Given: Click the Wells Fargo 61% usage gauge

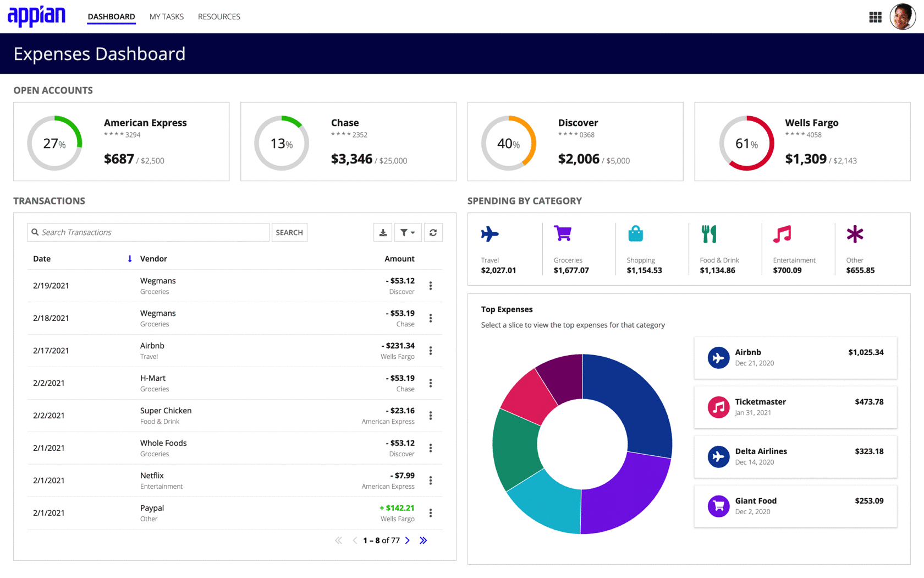Looking at the screenshot, I should click(x=747, y=143).
